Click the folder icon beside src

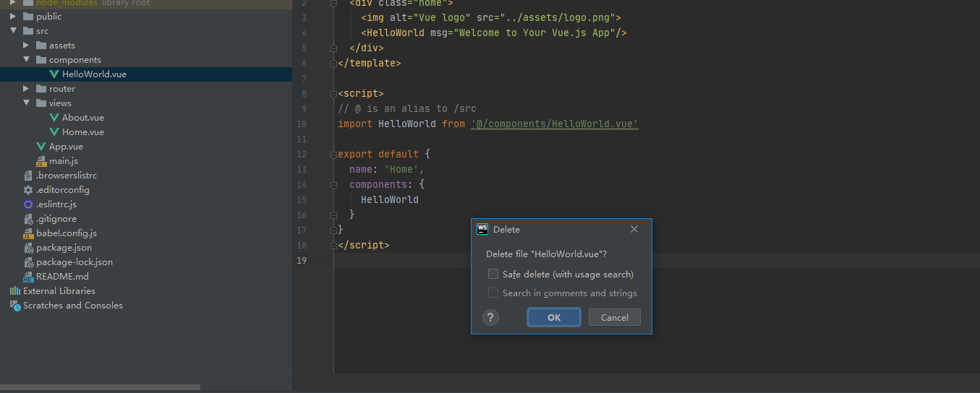(x=28, y=30)
